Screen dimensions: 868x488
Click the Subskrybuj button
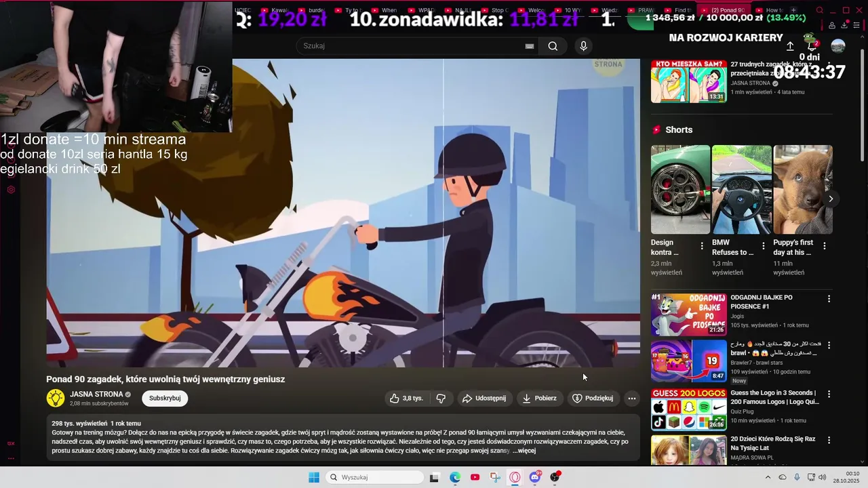[x=165, y=399]
